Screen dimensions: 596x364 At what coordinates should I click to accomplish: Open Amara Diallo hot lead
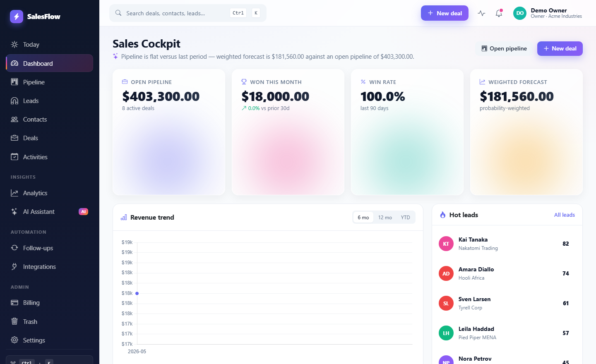pyautogui.click(x=507, y=273)
